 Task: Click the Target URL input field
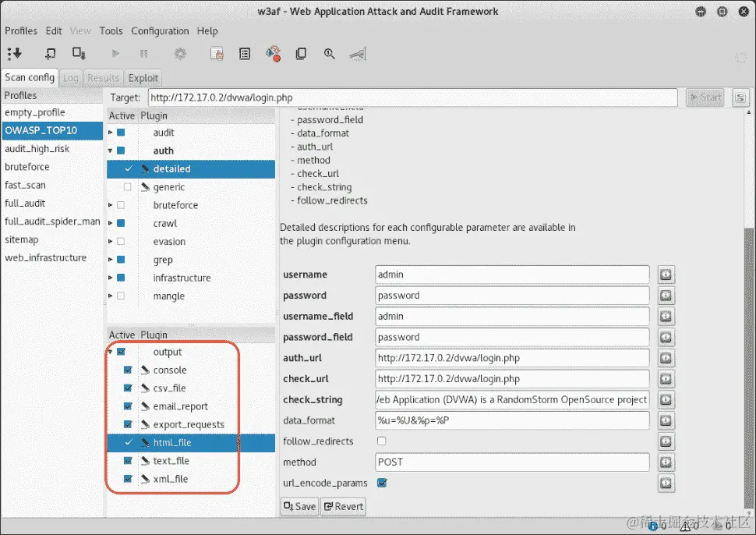pos(413,97)
